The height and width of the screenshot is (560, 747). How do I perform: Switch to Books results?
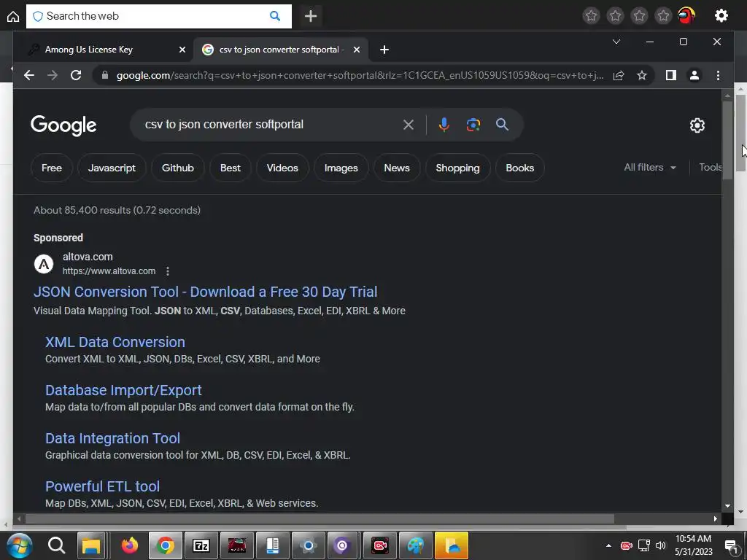519,168
